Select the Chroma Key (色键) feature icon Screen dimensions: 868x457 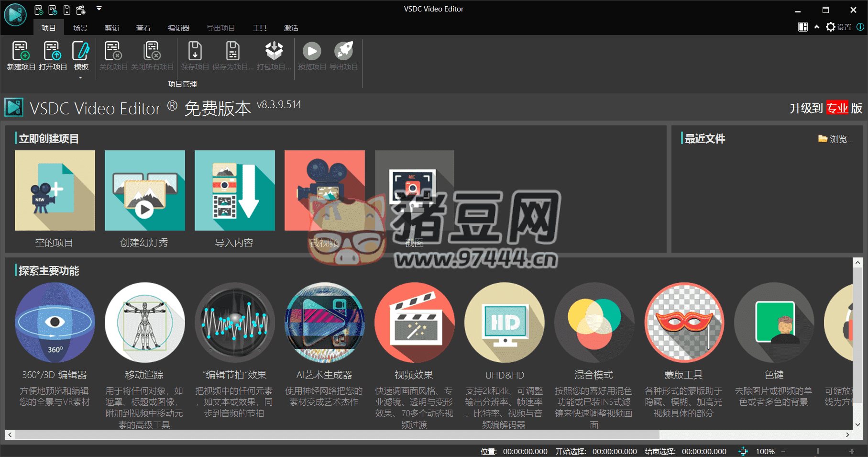[x=774, y=322]
